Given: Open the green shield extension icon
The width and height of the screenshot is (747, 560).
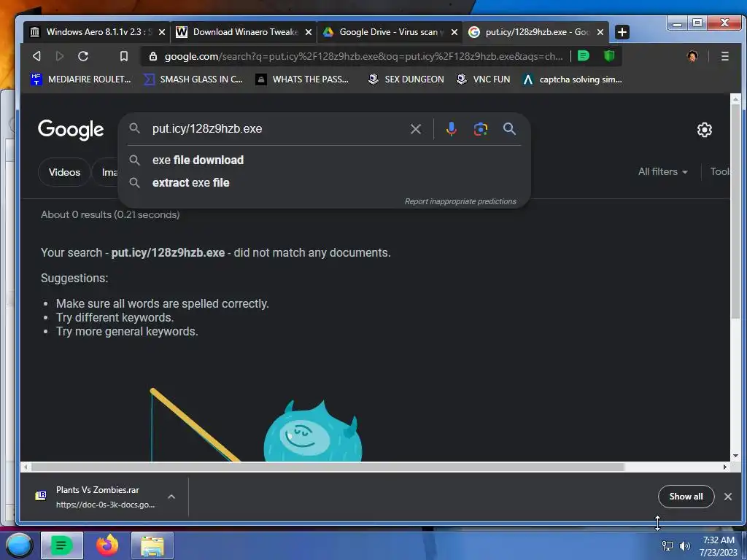Looking at the screenshot, I should (609, 55).
